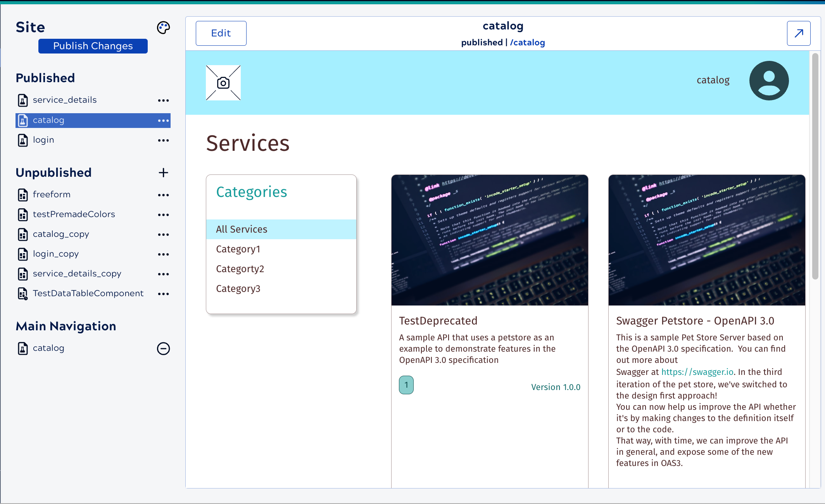Click the vertical scrollbar of preview pane
The width and height of the screenshot is (825, 504).
(x=815, y=167)
